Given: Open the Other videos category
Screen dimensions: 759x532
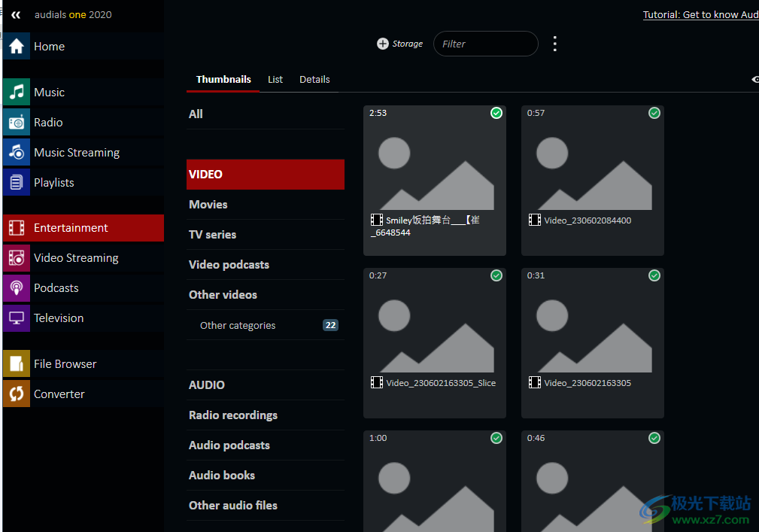Looking at the screenshot, I should 266,294.
